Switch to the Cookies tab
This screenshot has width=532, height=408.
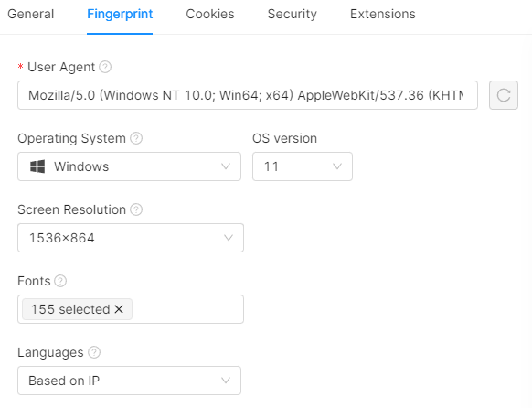(210, 14)
